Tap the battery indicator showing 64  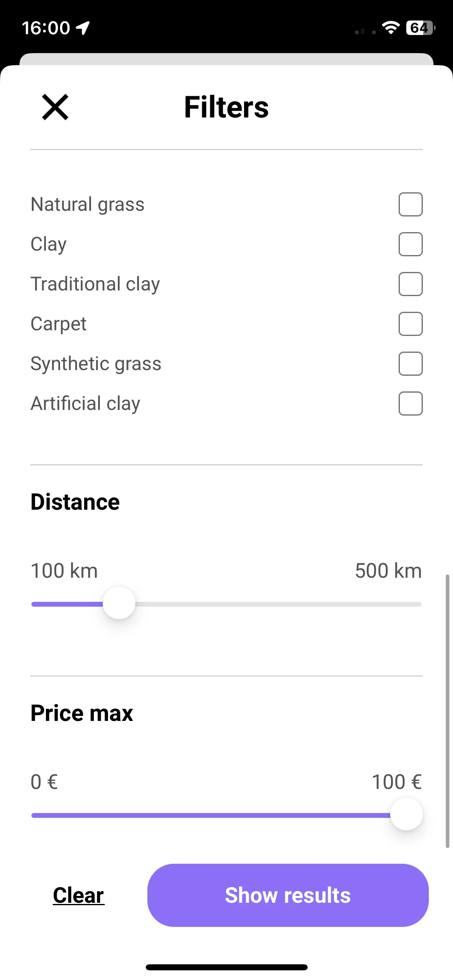420,28
